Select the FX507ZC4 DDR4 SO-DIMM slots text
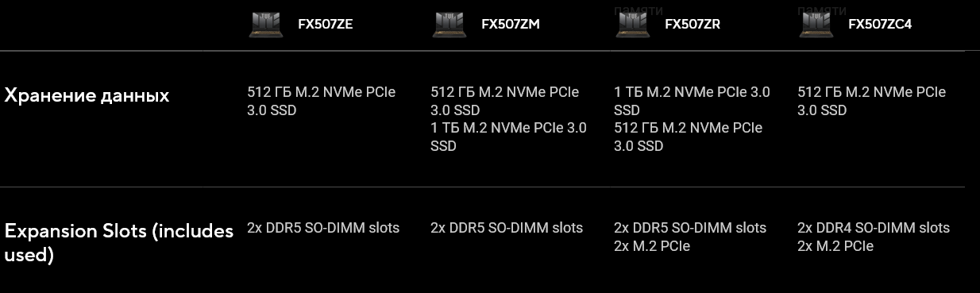 coord(874,228)
